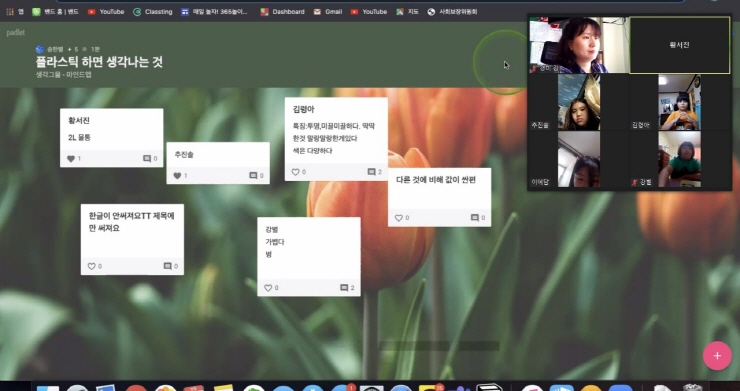Click the subtitle 생각그물 - 마인드맵
Viewport: 740px width, 391px height.
(63, 75)
